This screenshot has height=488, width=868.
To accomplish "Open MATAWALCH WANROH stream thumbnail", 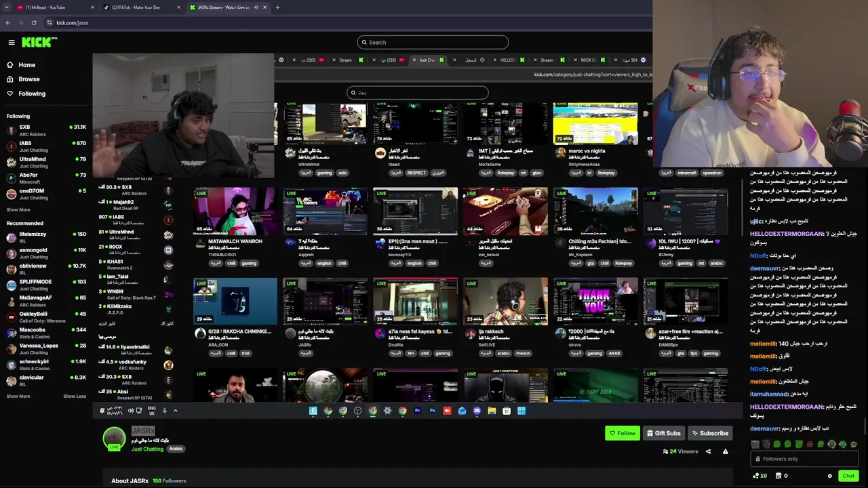I will (235, 211).
